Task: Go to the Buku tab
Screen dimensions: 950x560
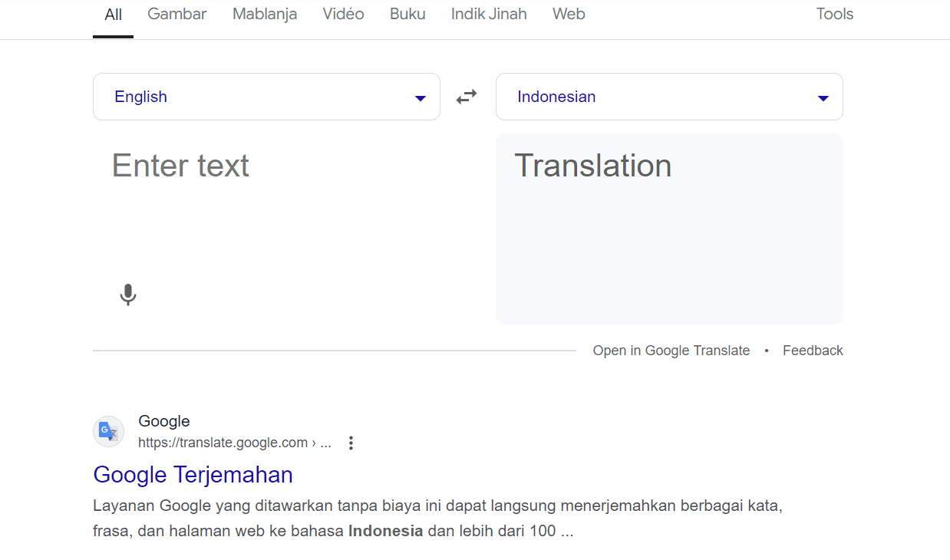Action: [x=407, y=14]
